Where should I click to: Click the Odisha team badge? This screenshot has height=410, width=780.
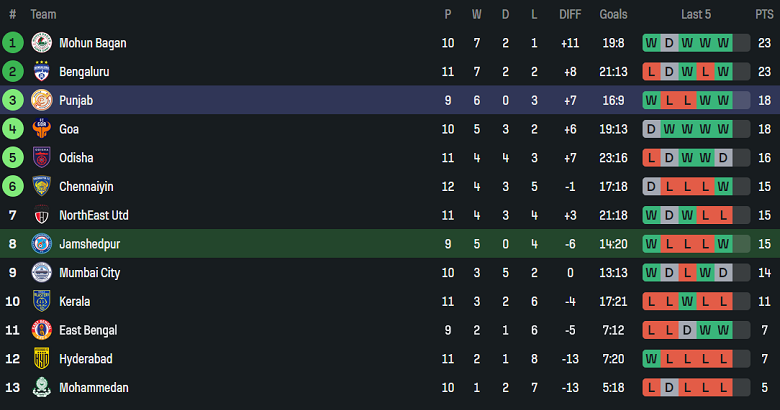[42, 158]
